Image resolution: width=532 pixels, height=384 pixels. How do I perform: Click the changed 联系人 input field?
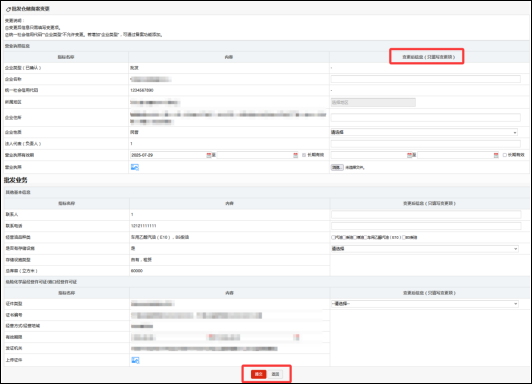click(x=426, y=214)
